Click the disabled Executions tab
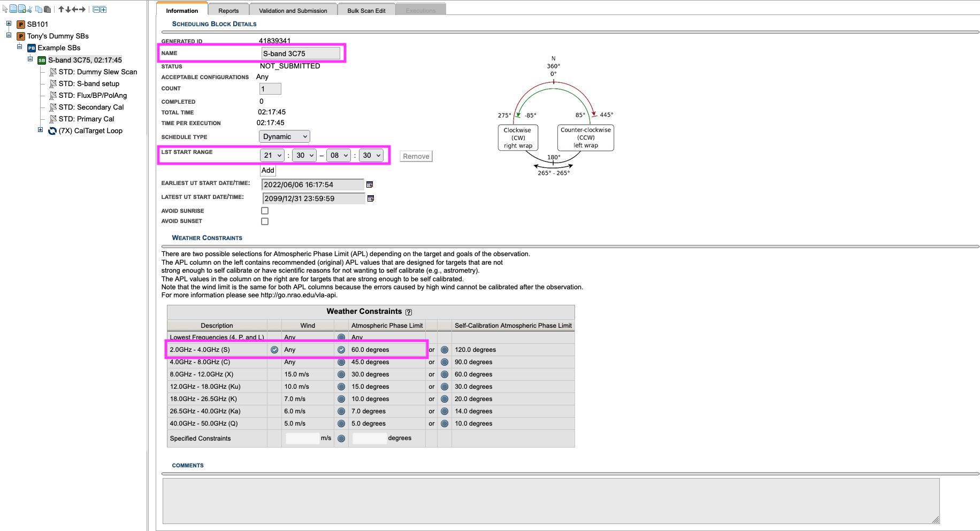The image size is (980, 531). (420, 10)
